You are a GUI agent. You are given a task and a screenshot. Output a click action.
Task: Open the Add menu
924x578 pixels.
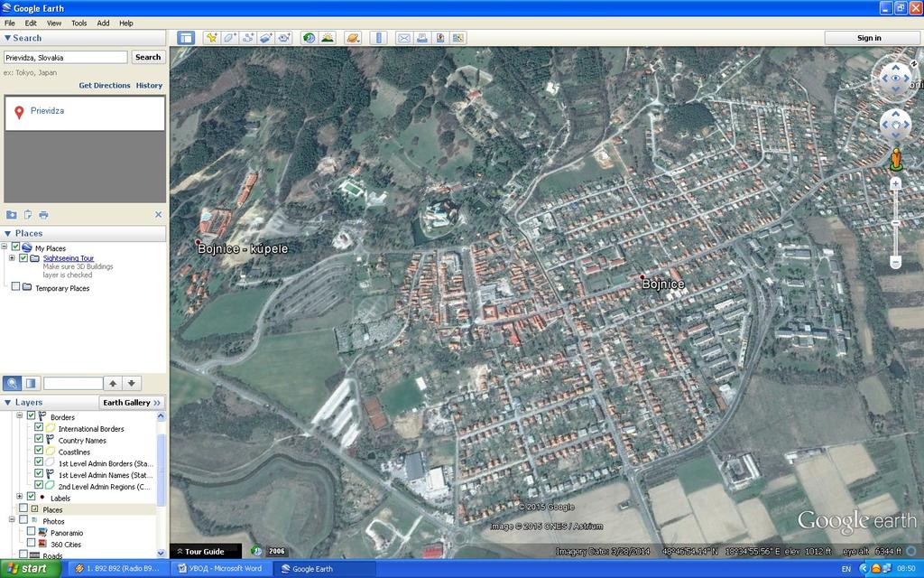pos(103,23)
